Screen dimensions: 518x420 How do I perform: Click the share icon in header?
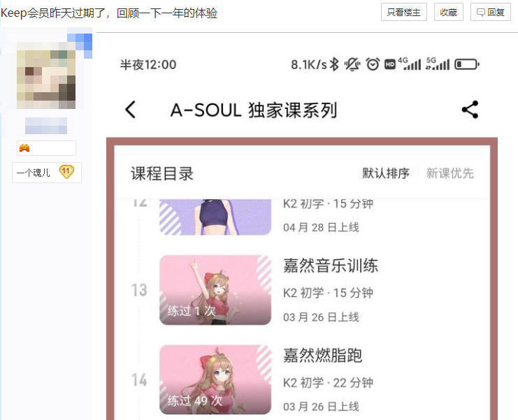[x=470, y=110]
